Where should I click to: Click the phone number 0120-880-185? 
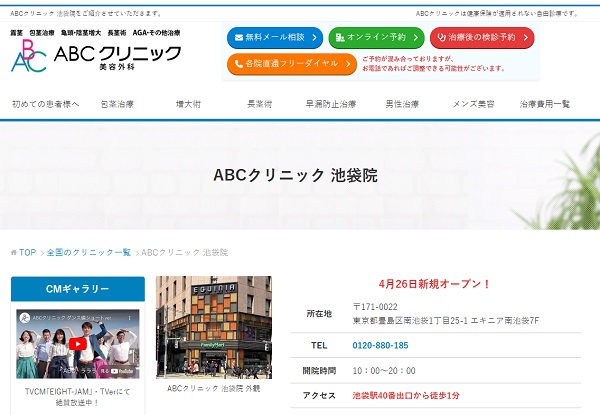[381, 345]
